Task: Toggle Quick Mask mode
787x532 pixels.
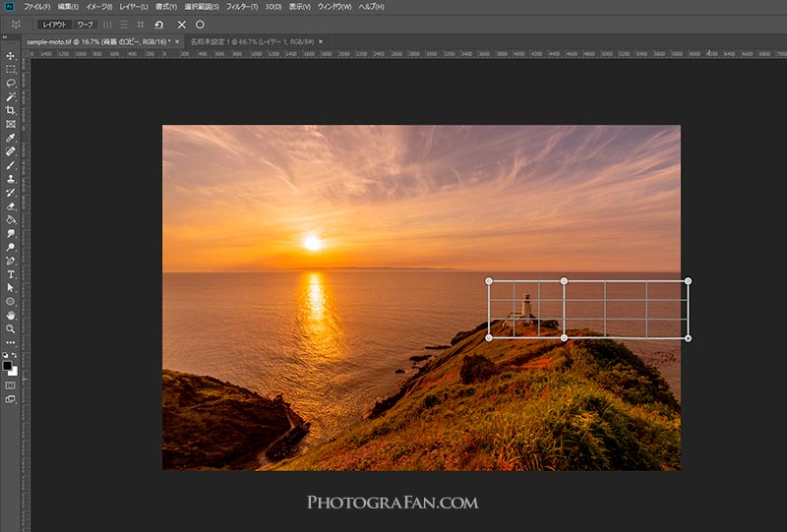Action: pos(10,385)
